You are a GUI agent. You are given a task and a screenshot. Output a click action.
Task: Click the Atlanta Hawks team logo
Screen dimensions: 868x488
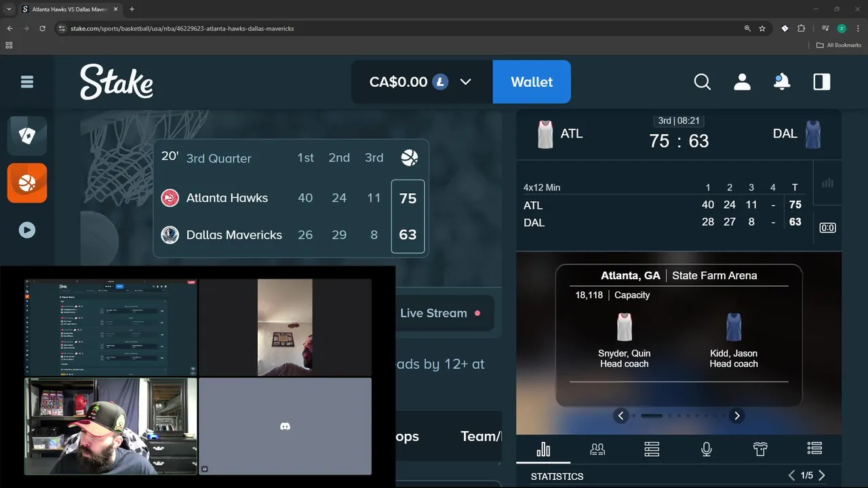pyautogui.click(x=170, y=198)
